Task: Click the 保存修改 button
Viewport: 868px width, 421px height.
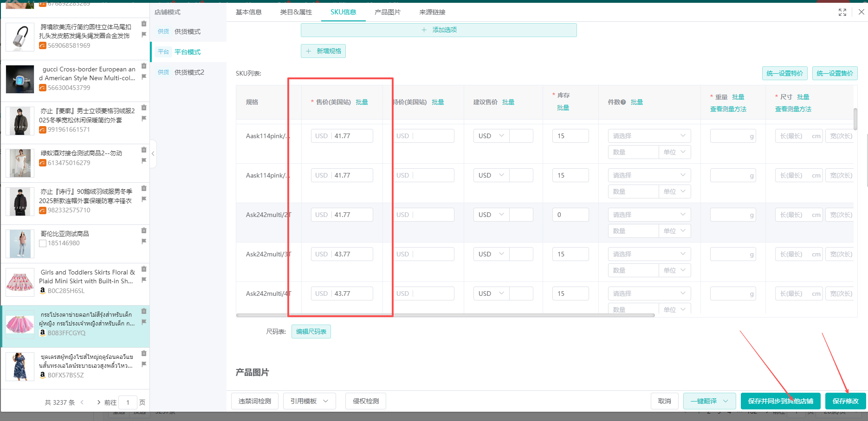Action: (845, 401)
